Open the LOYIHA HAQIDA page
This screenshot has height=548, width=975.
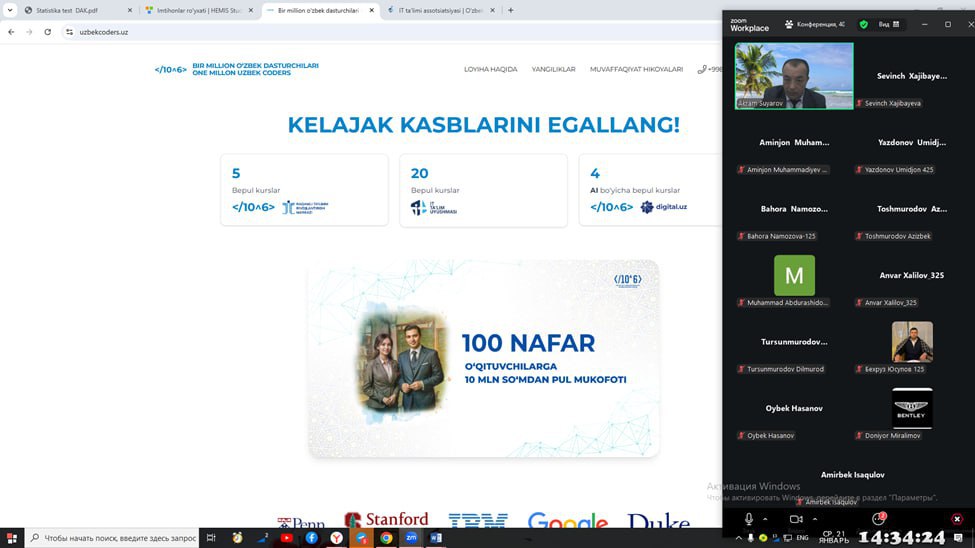point(490,69)
